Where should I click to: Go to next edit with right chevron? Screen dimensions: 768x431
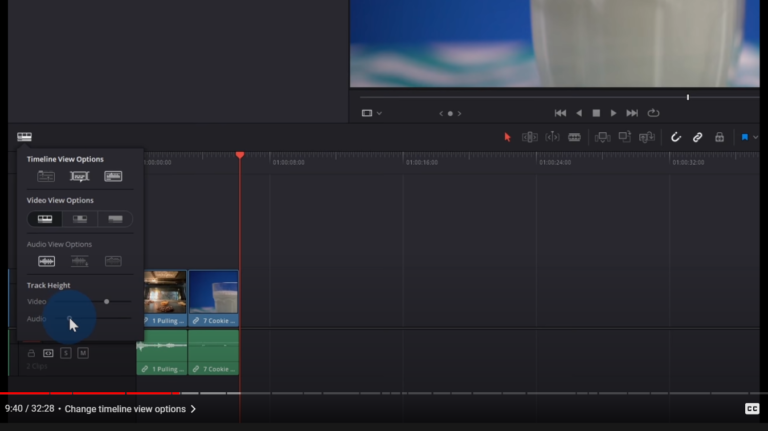pos(459,114)
